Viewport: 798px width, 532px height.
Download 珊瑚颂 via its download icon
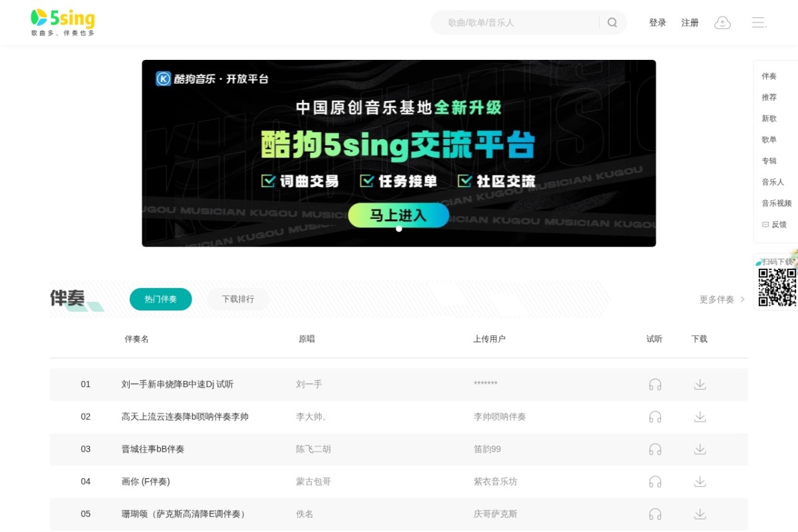point(700,514)
